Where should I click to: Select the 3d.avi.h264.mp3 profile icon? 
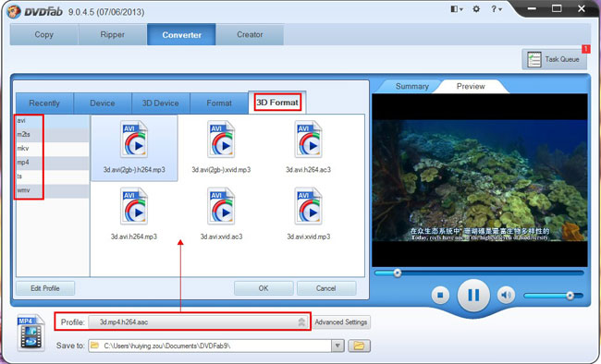tap(134, 206)
